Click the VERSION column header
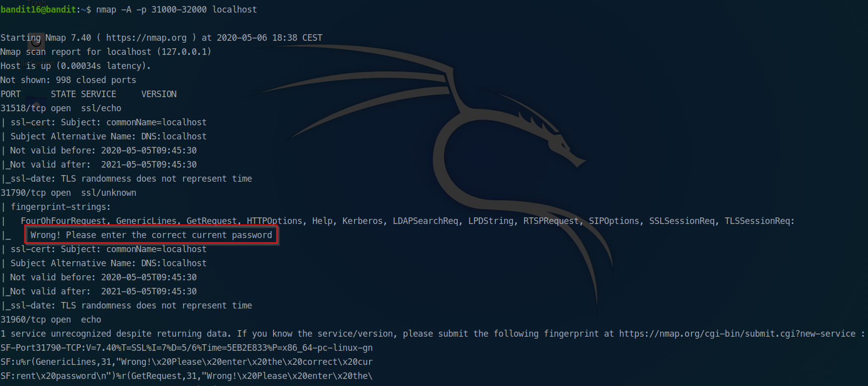The image size is (868, 386). click(x=159, y=94)
